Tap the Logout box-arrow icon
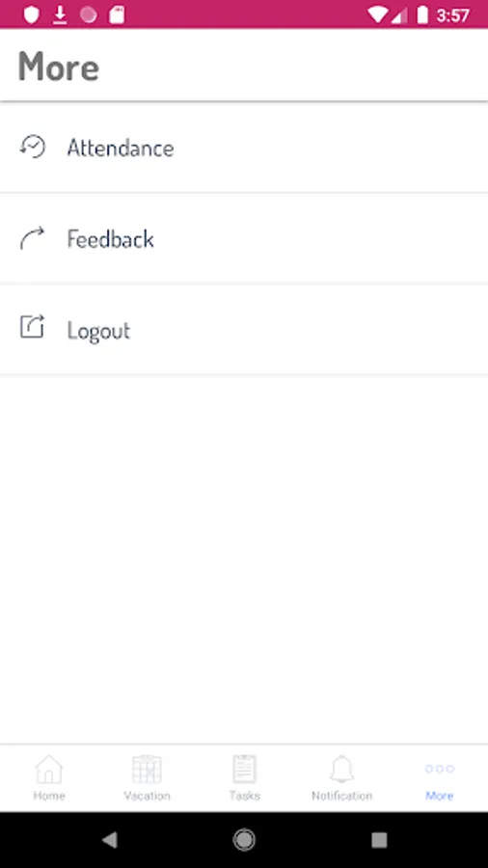 (x=32, y=326)
